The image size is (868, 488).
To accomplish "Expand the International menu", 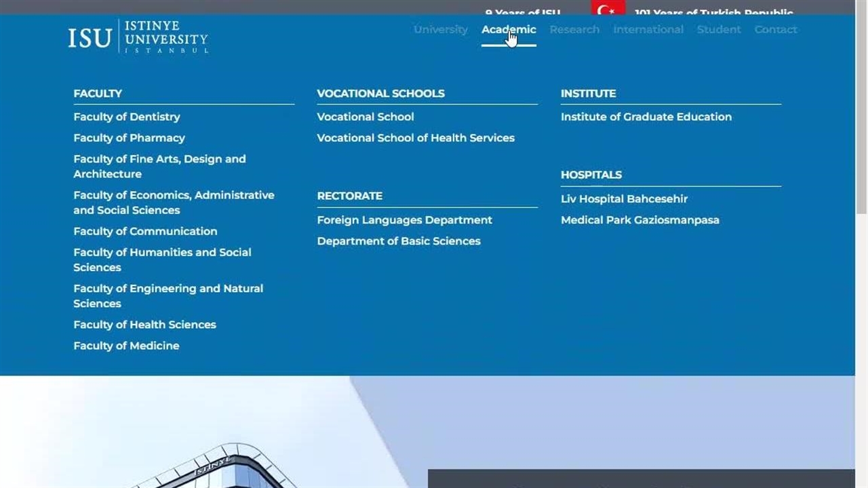I will [x=648, y=30].
